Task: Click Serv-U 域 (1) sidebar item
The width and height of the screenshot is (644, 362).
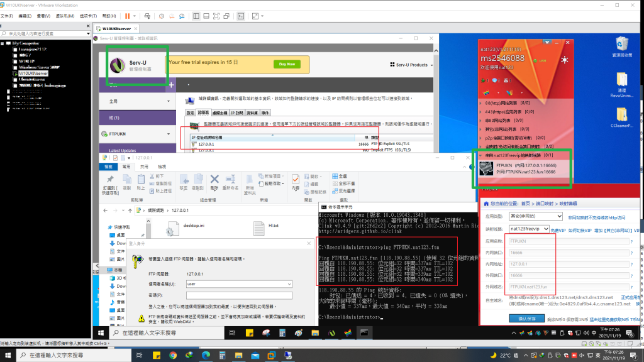Action: [137, 118]
